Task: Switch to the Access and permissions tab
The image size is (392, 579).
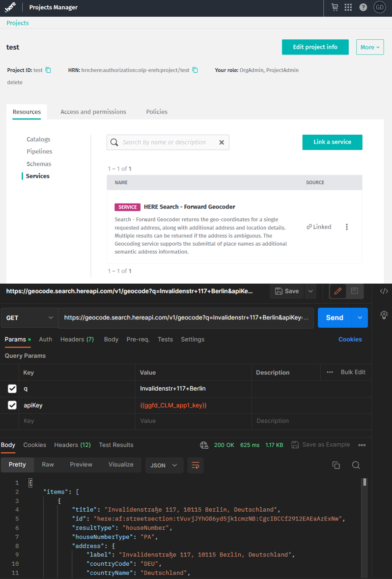Action: 93,112
